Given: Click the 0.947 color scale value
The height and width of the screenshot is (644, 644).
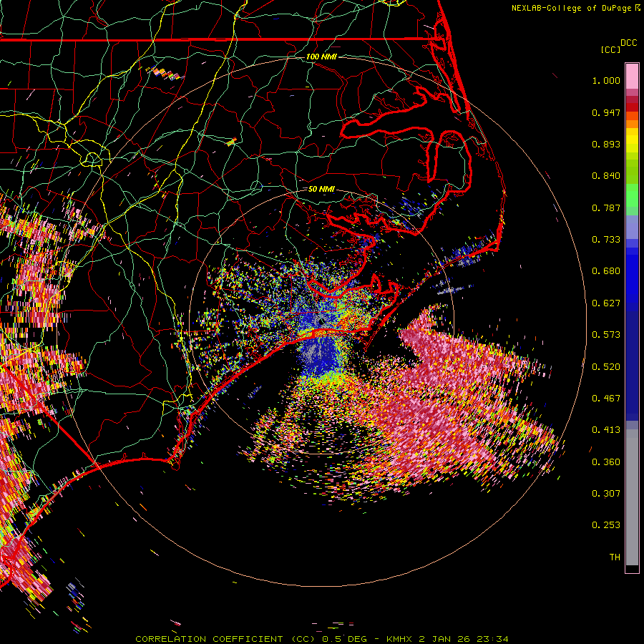Looking at the screenshot, I should tap(606, 112).
